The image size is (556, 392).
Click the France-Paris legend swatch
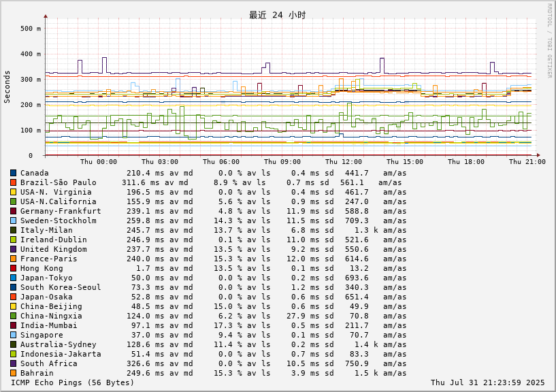tap(14, 259)
